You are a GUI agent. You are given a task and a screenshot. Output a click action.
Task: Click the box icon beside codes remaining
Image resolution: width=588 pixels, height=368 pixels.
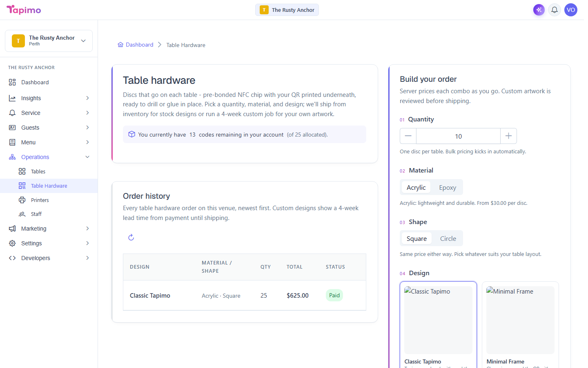click(x=131, y=134)
